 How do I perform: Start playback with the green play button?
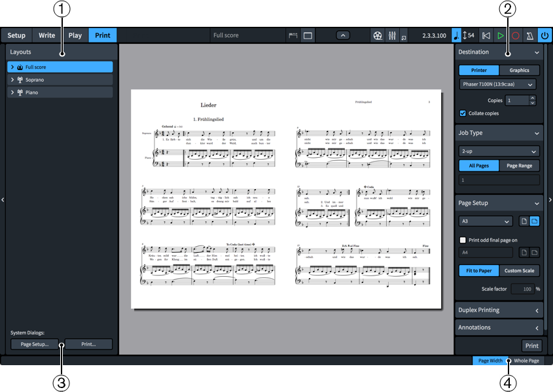click(x=501, y=35)
